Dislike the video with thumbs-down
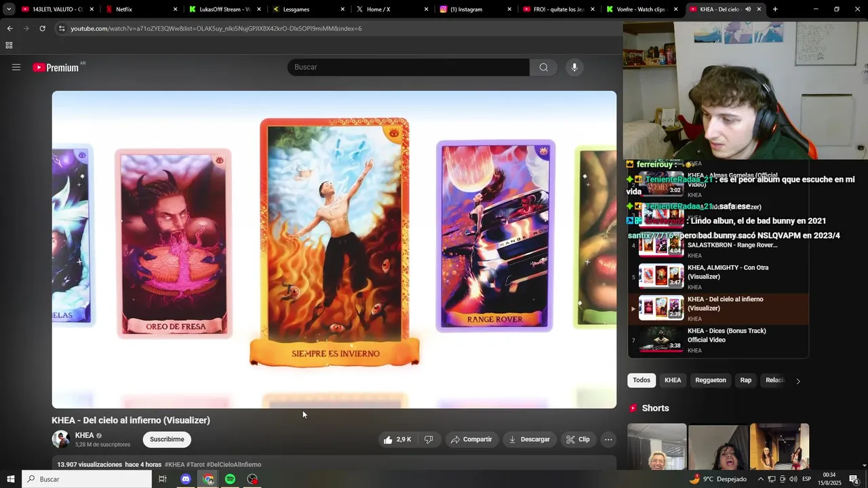 [x=429, y=439]
